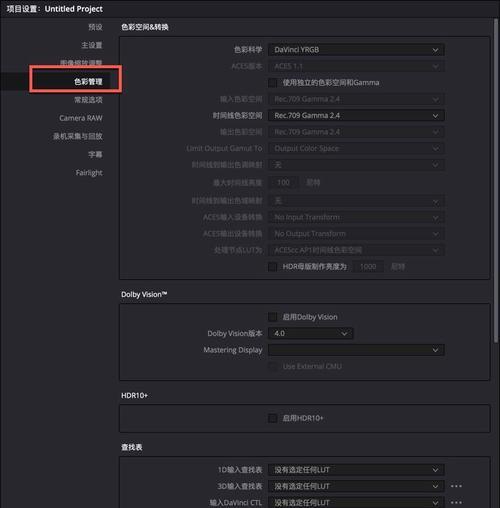The image size is (500, 508).
Task: Open the more-options dots beside 输入DaVinci CTL
Action: (456, 502)
